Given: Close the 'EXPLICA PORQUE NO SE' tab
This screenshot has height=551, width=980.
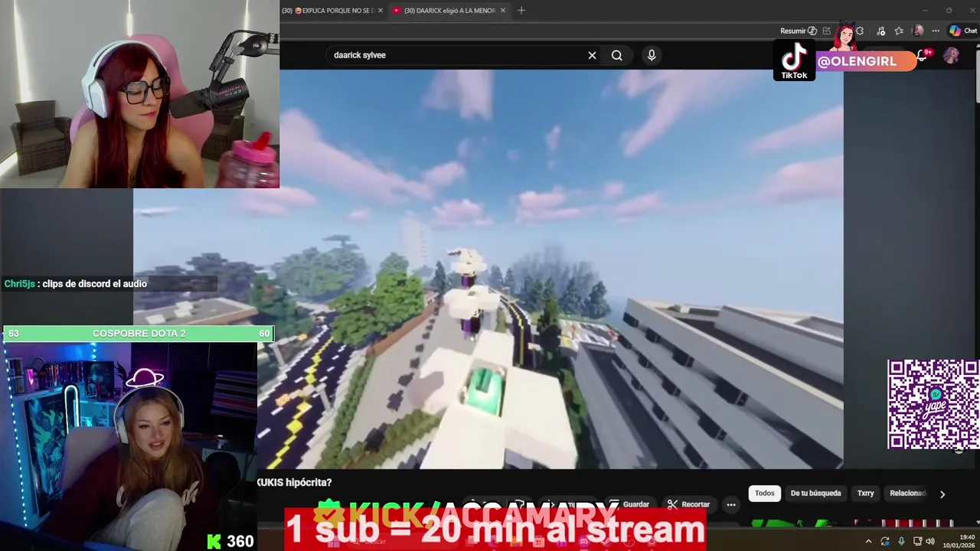Looking at the screenshot, I should pos(381,11).
